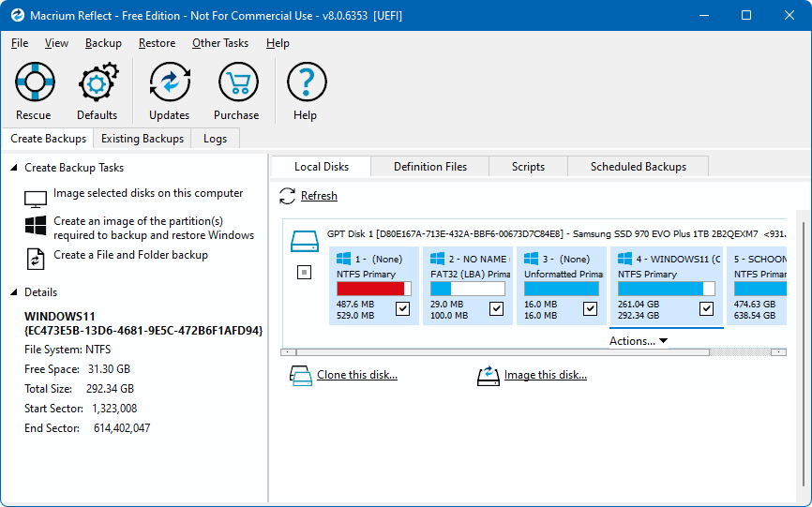This screenshot has height=507, width=812.
Task: Click the Windows logo backup task icon
Action: [36, 226]
